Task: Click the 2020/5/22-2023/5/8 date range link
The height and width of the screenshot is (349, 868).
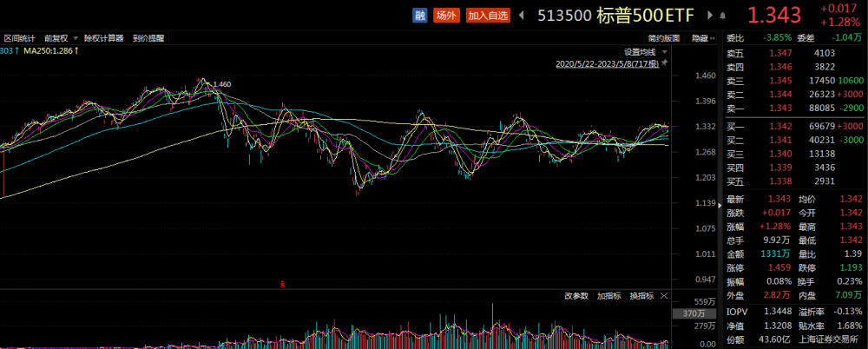Action: 609,63
